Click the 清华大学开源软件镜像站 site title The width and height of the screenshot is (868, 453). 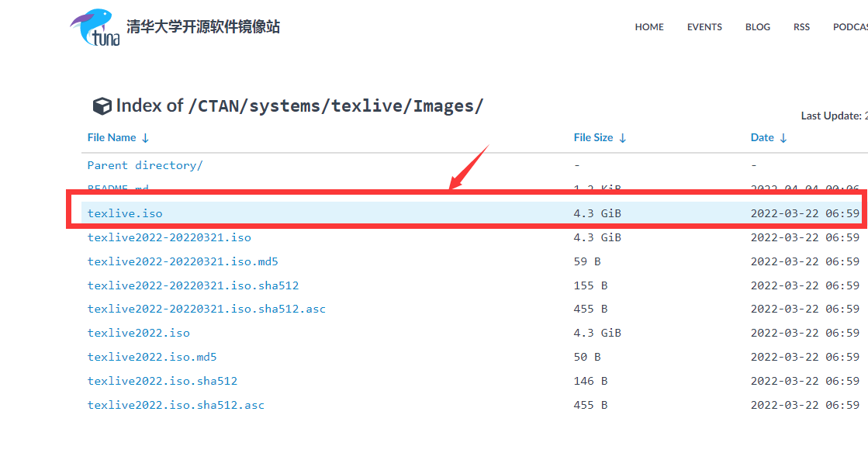pyautogui.click(x=203, y=26)
